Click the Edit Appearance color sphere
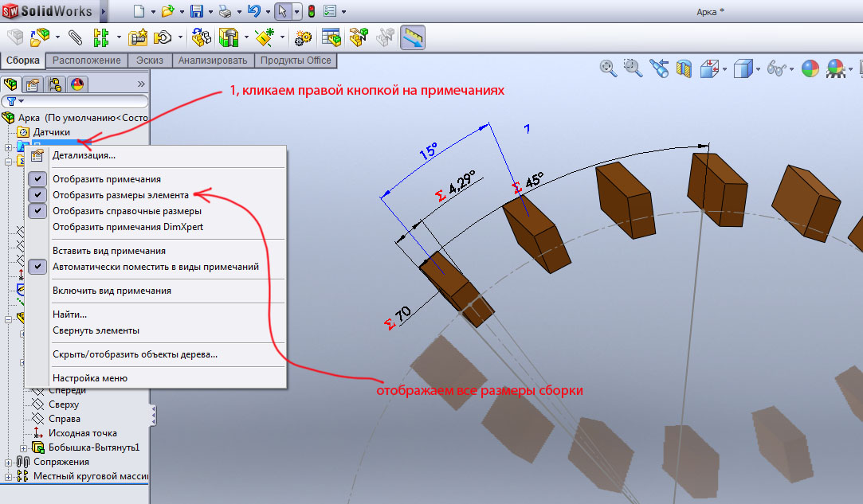The height and width of the screenshot is (504, 863). pos(810,68)
